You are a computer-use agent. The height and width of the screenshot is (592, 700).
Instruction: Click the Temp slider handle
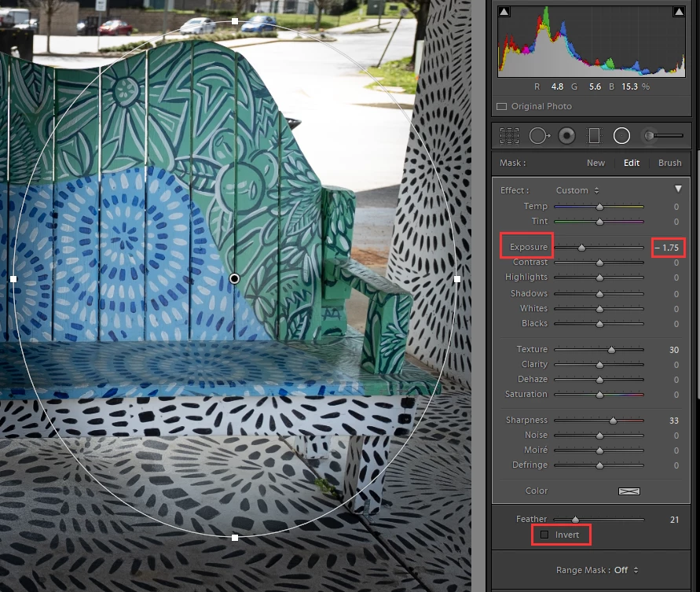(x=599, y=207)
